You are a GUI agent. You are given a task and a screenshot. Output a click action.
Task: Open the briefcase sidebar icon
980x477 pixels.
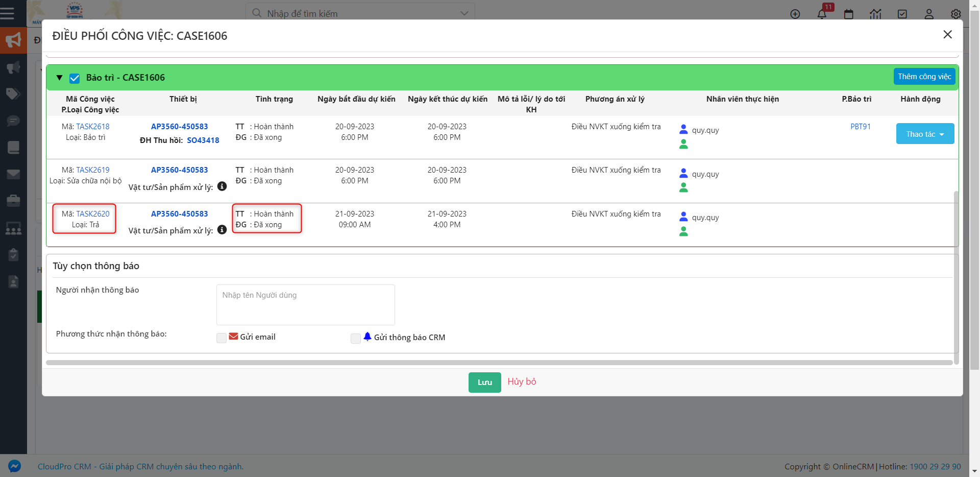pos(13,201)
